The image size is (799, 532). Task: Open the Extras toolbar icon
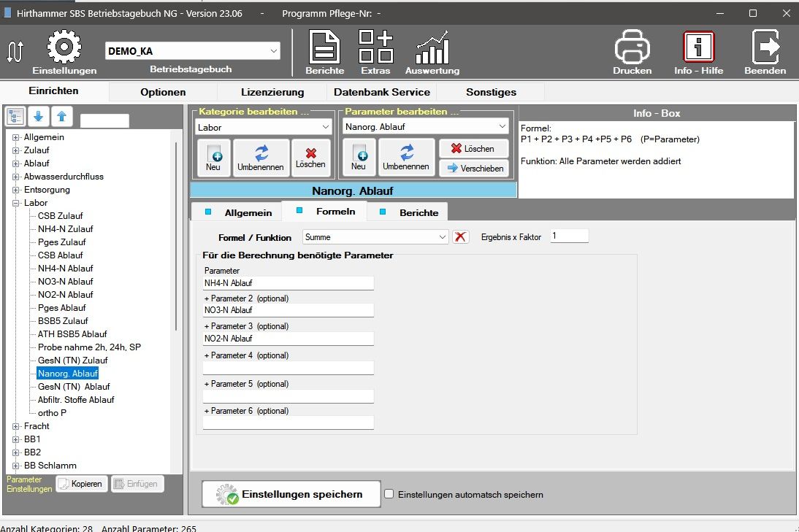[x=375, y=47]
